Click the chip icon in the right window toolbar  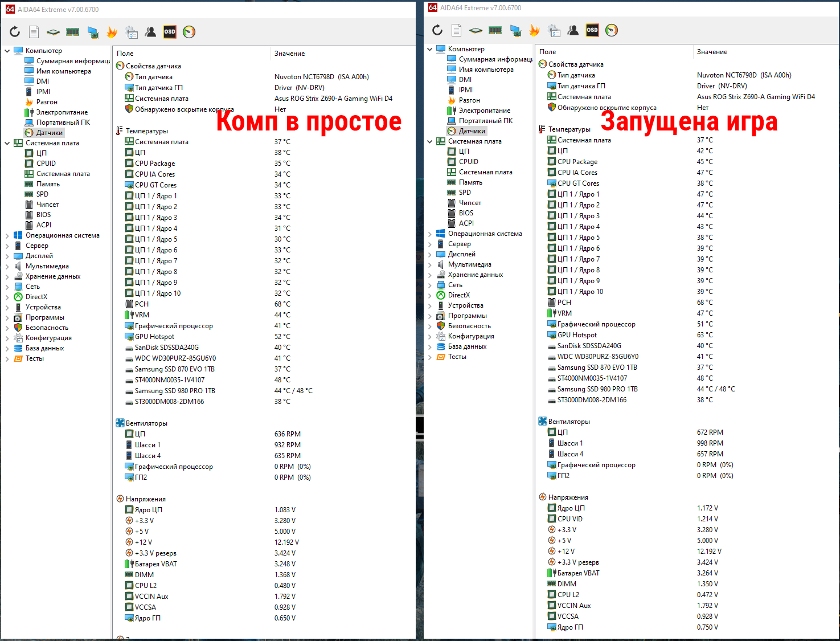476,30
